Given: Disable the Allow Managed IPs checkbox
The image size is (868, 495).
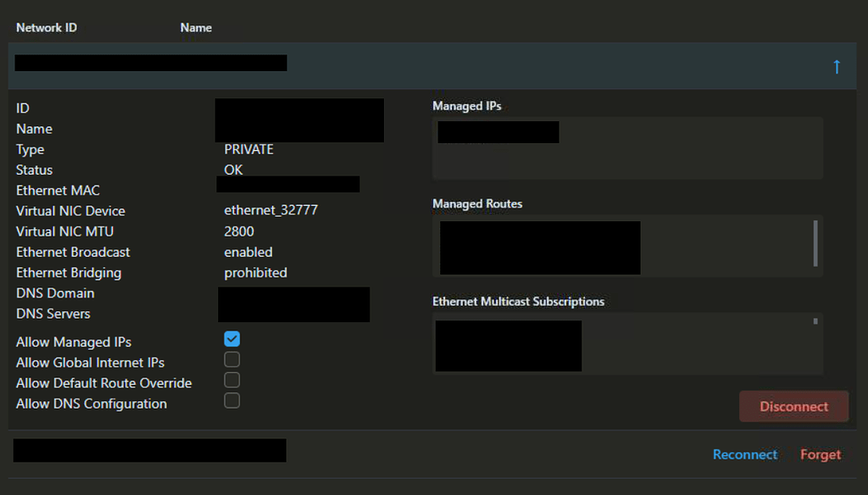Looking at the screenshot, I should click(x=231, y=339).
